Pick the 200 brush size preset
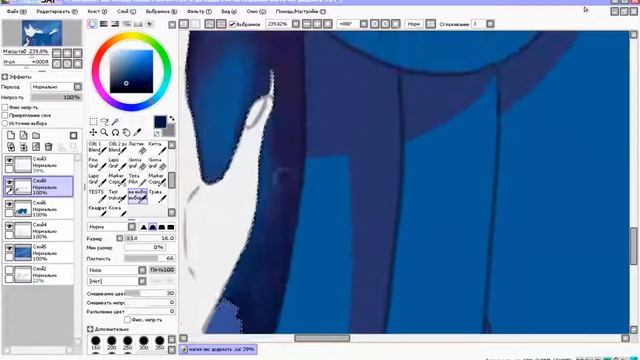 (111, 343)
